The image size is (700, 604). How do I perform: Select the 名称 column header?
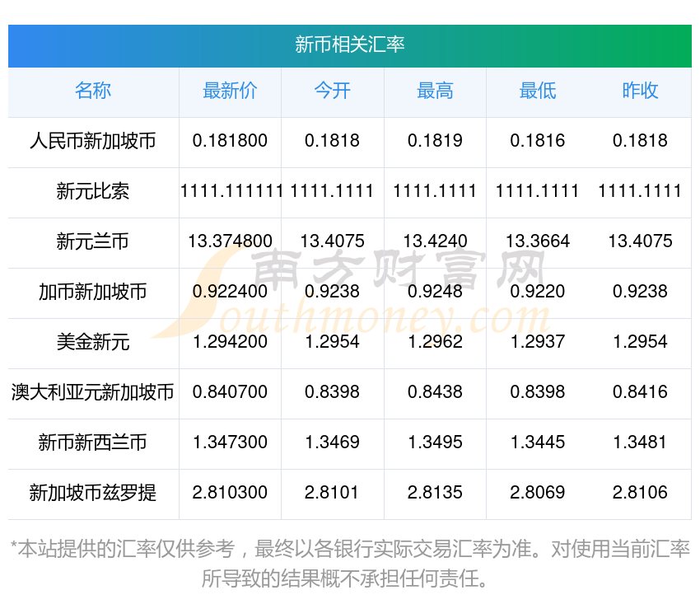point(93,92)
